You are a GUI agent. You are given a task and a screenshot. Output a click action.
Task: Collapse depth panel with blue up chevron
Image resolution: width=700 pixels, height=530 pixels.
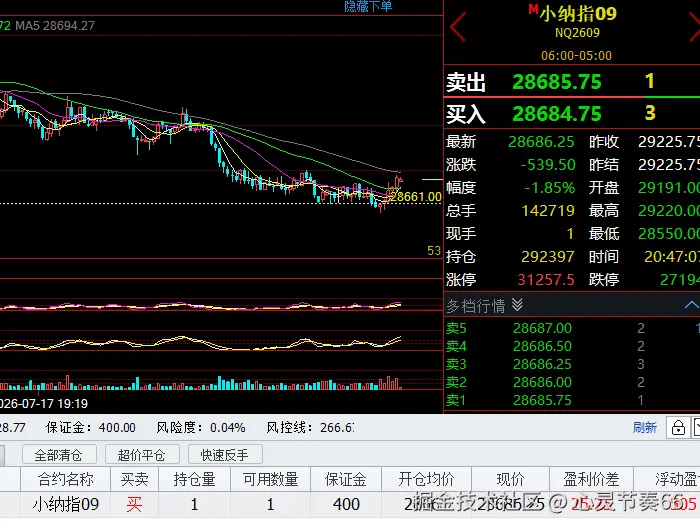tap(692, 305)
